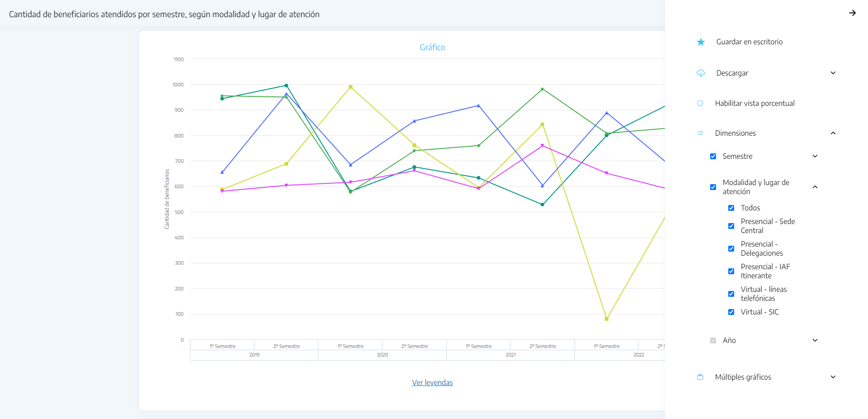
Task: Click the Gráfico chart title
Action: coord(432,47)
